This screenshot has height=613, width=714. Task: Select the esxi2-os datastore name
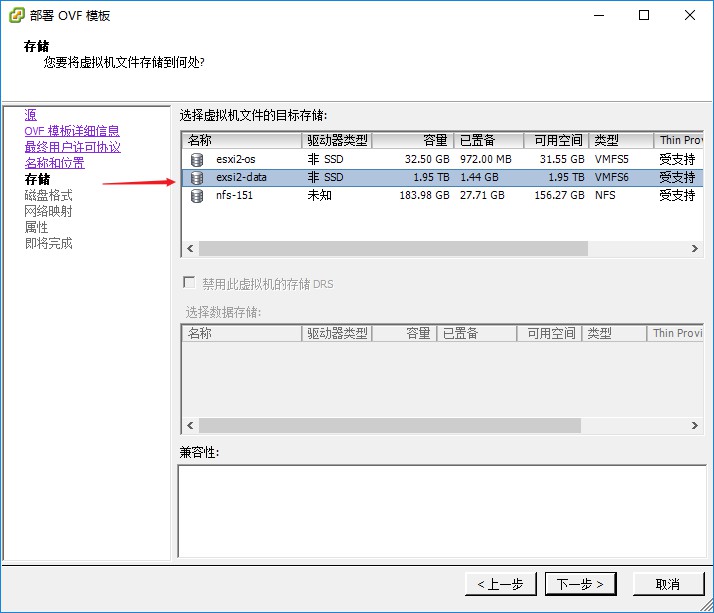click(236, 159)
